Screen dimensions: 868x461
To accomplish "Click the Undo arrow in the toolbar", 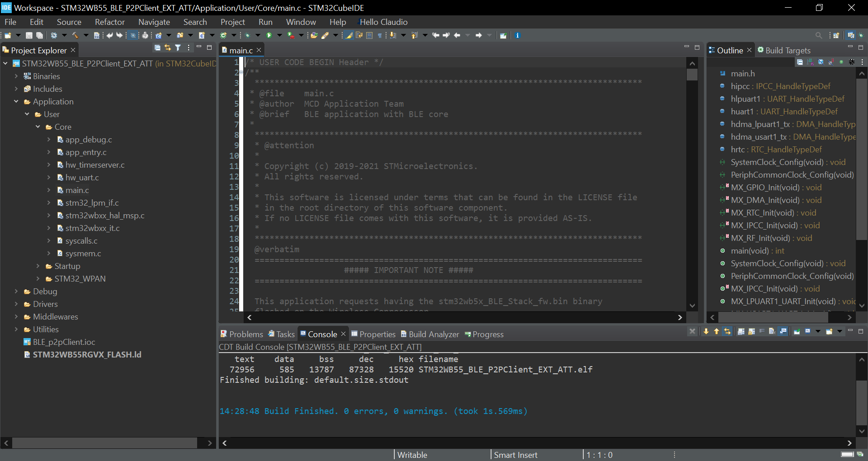I will 109,35.
